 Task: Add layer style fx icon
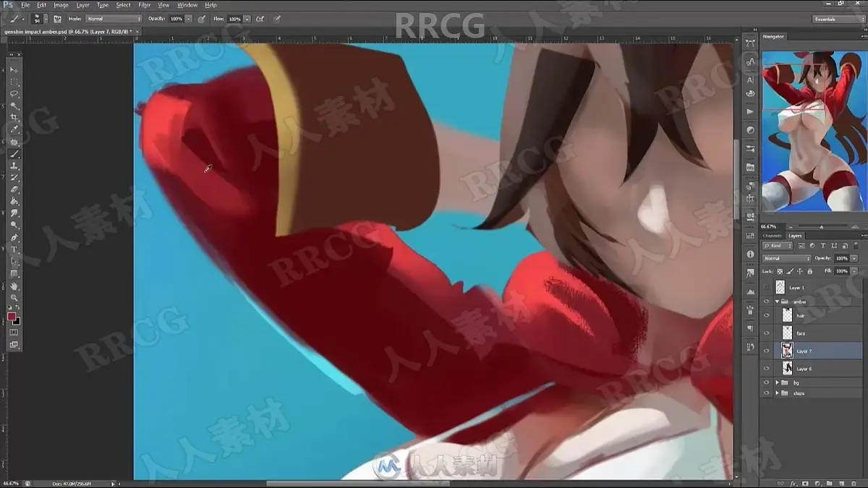coord(793,482)
